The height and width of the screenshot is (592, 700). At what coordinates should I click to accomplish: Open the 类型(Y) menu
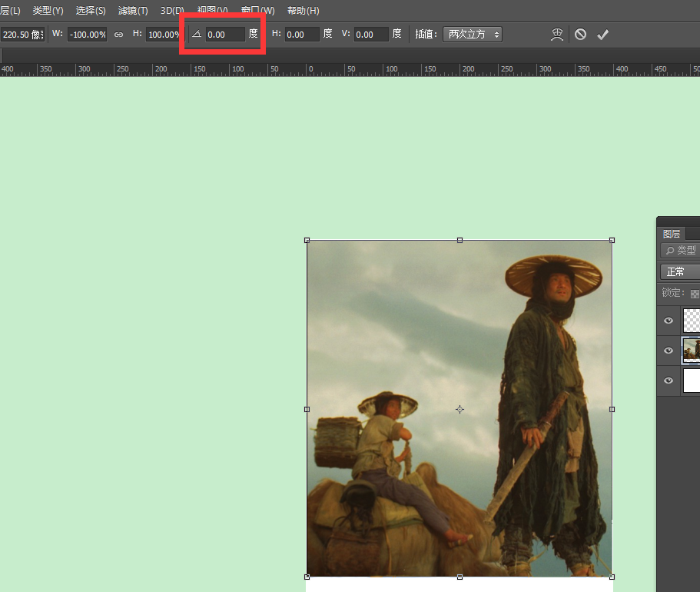[x=48, y=10]
